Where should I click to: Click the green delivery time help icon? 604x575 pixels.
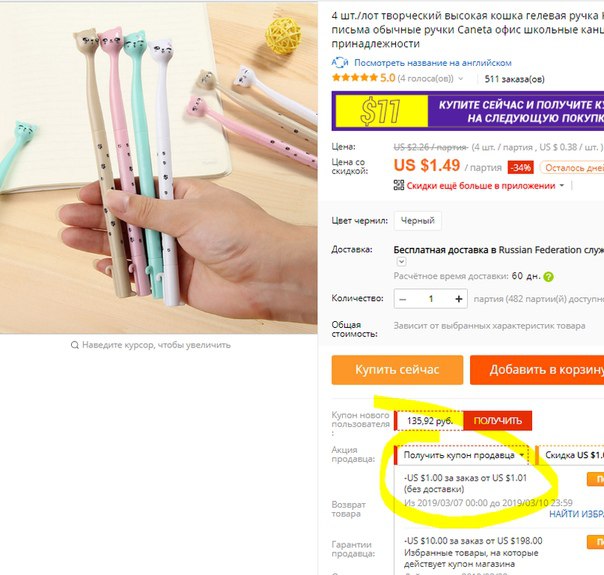(x=548, y=277)
